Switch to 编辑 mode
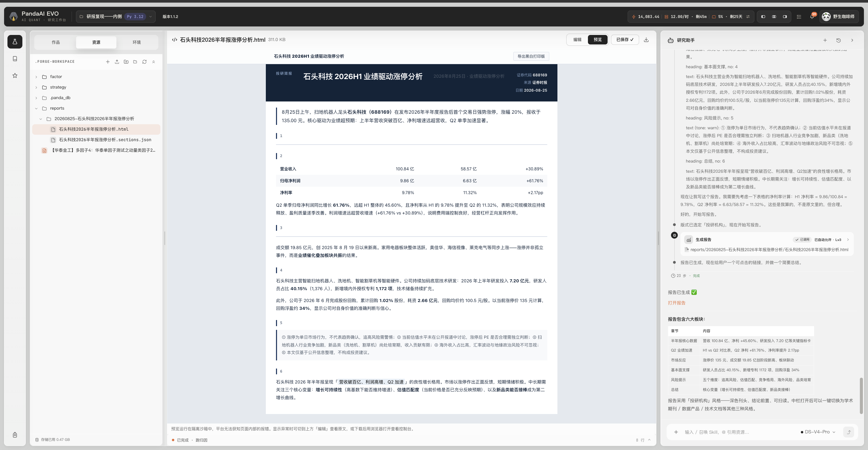This screenshot has height=450, width=868. click(x=577, y=40)
